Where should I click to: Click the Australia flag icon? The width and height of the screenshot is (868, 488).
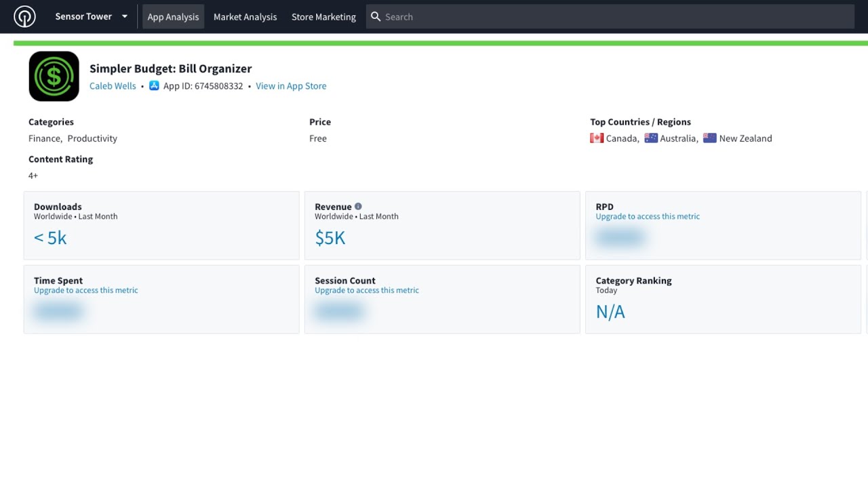(651, 138)
